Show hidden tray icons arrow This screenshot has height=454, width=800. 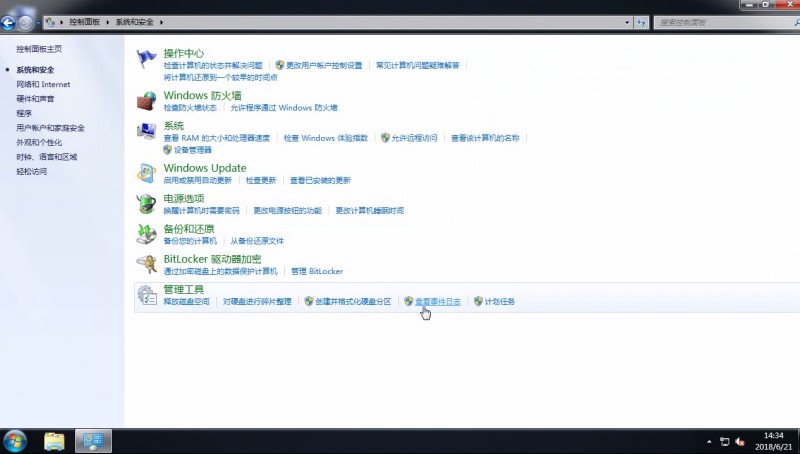pyautogui.click(x=709, y=442)
